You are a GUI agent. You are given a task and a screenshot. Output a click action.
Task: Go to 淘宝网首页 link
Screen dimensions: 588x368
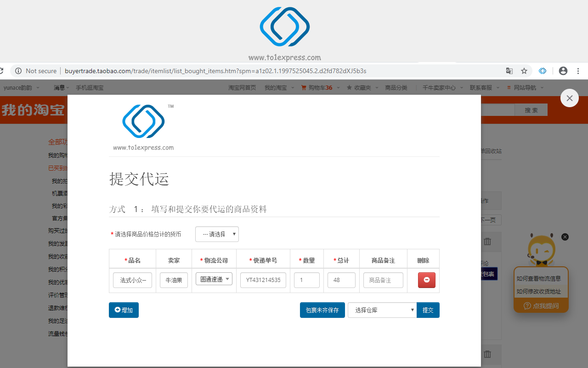point(242,87)
